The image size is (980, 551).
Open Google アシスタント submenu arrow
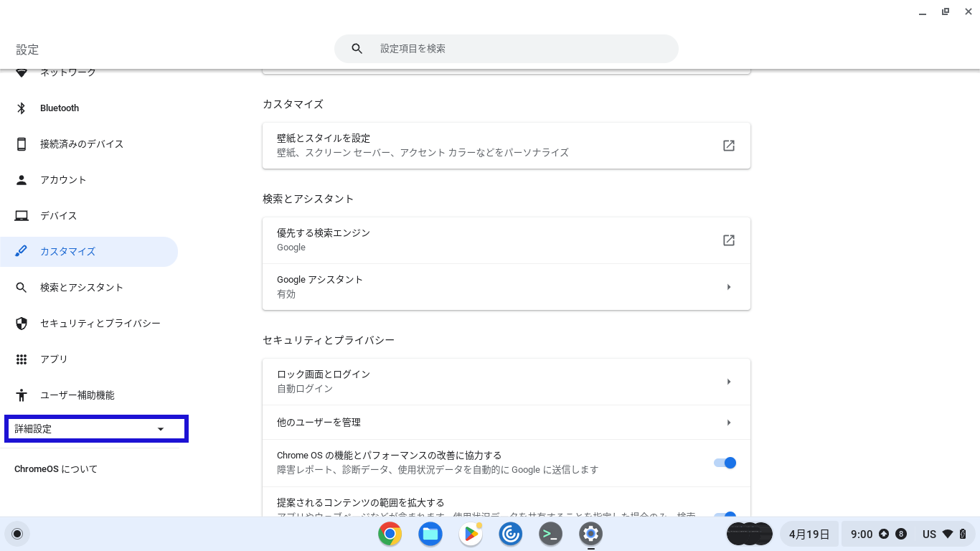(728, 287)
